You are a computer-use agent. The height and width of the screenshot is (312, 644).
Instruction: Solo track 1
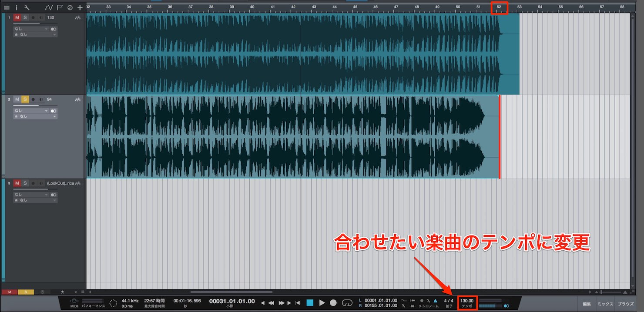[25, 18]
